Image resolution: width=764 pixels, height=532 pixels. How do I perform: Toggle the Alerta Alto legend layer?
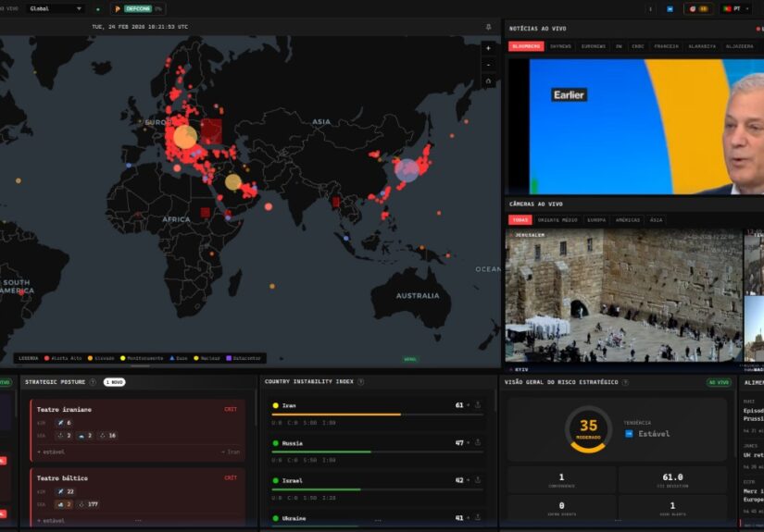coord(64,358)
